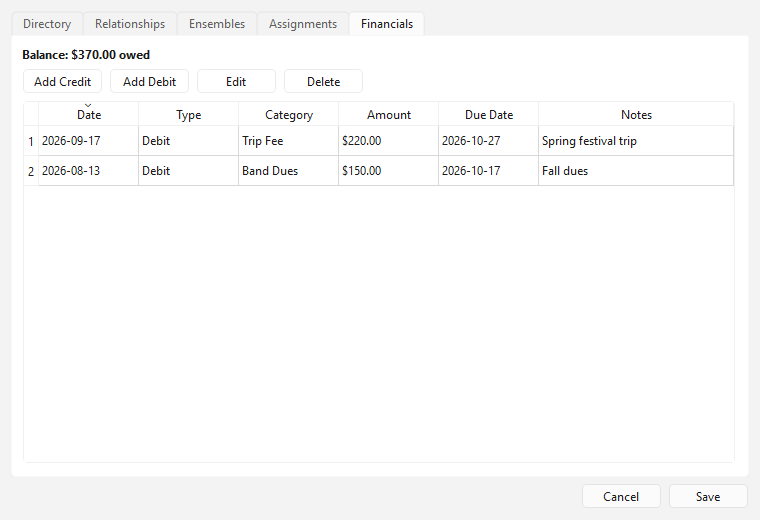
Task: Select the Trip Fee category cell
Action: [288, 141]
